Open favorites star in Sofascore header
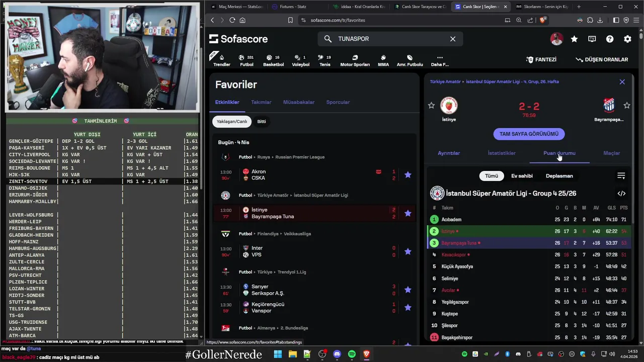 574,39
